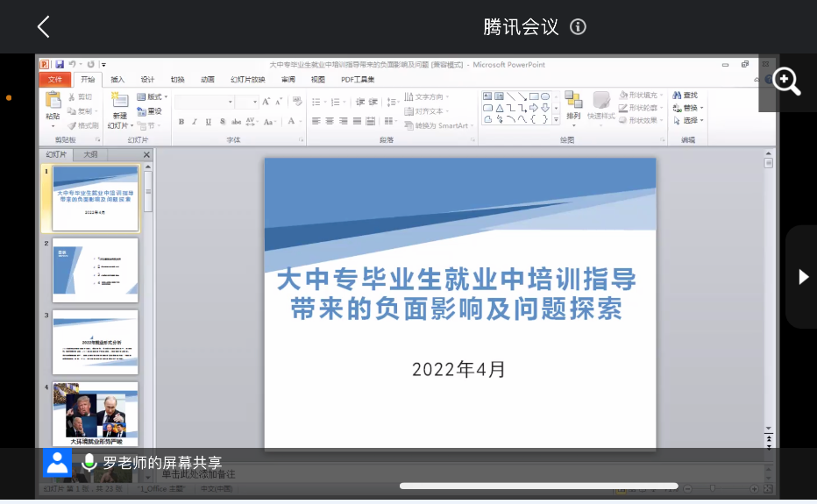Select the oval shape in gallery
Viewport: 817px width, 504px height.
point(545,96)
